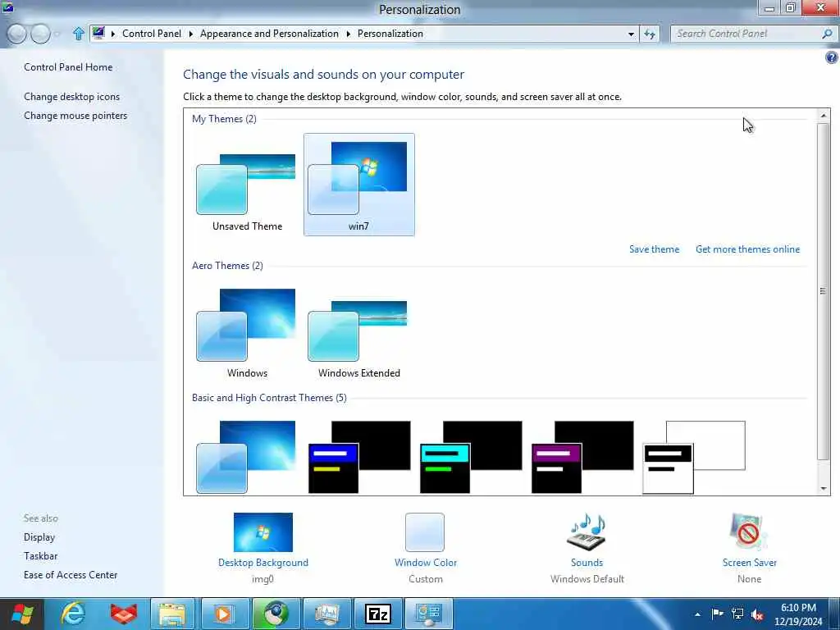Click the Sounds text link
The image size is (840, 630).
587,563
